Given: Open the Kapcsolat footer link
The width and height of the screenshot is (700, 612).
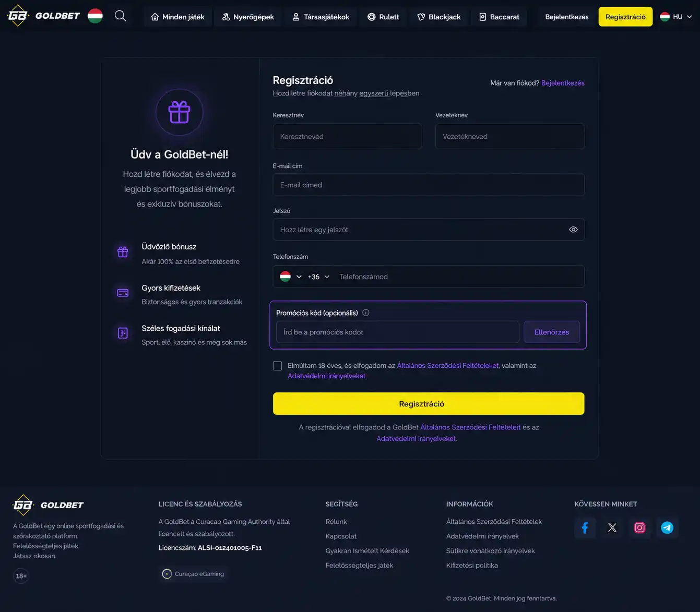Looking at the screenshot, I should [341, 536].
